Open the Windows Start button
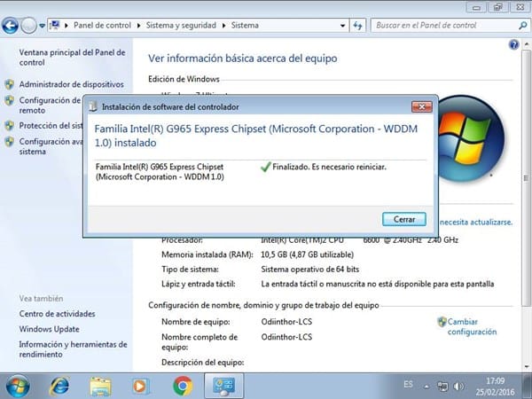 (18, 386)
